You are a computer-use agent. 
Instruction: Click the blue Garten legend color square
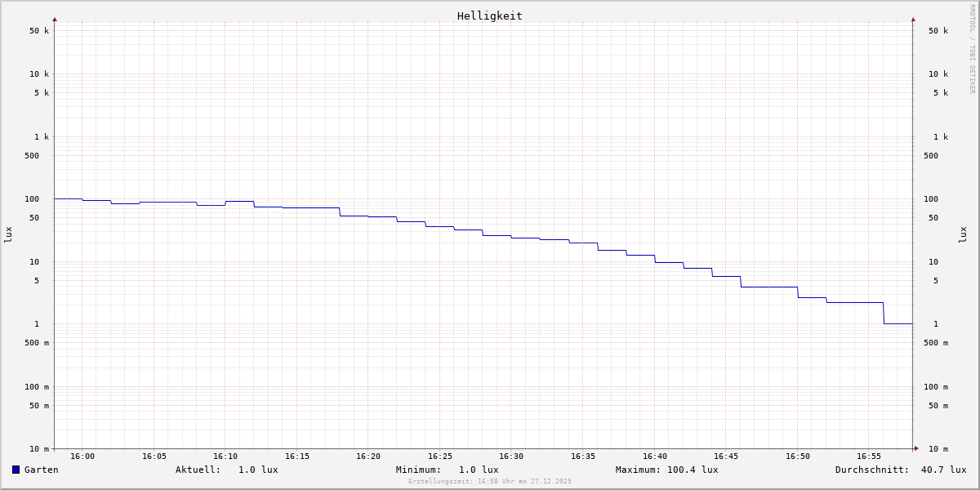click(x=16, y=470)
